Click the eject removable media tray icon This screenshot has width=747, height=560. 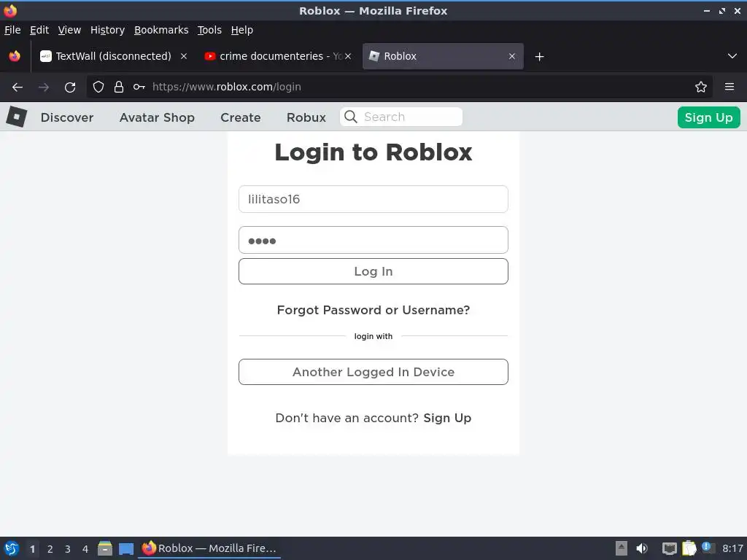(x=622, y=548)
